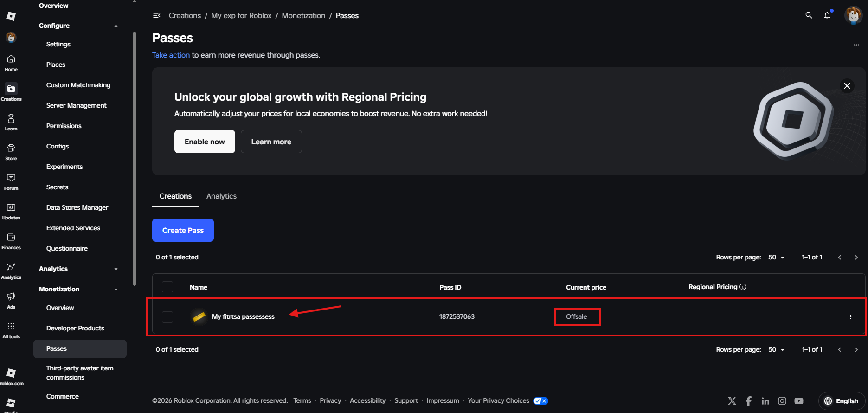The height and width of the screenshot is (413, 868).
Task: Go to Roblox.com via the rail icon
Action: coord(11,376)
